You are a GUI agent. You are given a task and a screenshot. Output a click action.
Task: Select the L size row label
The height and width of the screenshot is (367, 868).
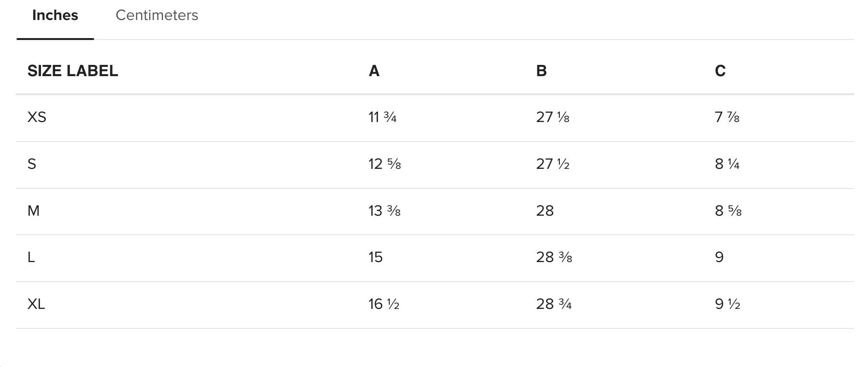click(31, 257)
